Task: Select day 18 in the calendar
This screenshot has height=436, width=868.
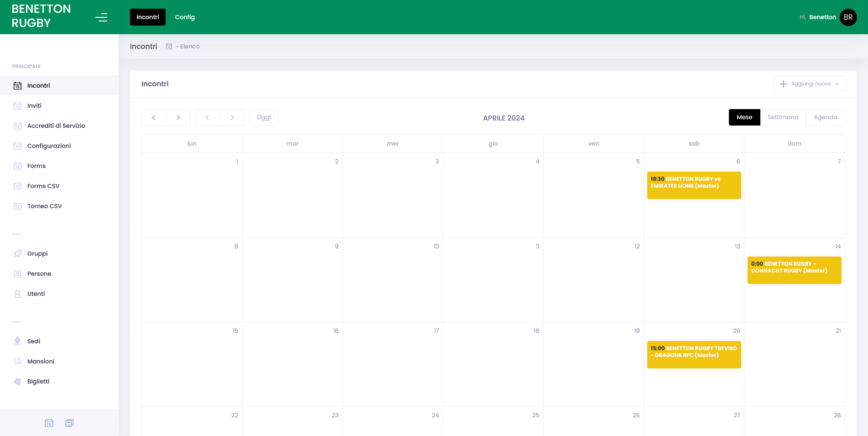Action: [x=536, y=331]
